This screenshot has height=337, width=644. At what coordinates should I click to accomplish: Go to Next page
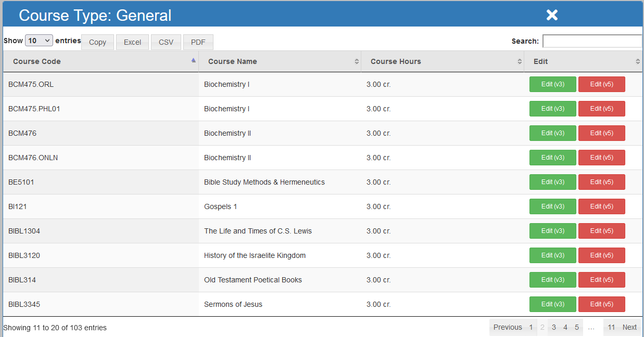629,327
